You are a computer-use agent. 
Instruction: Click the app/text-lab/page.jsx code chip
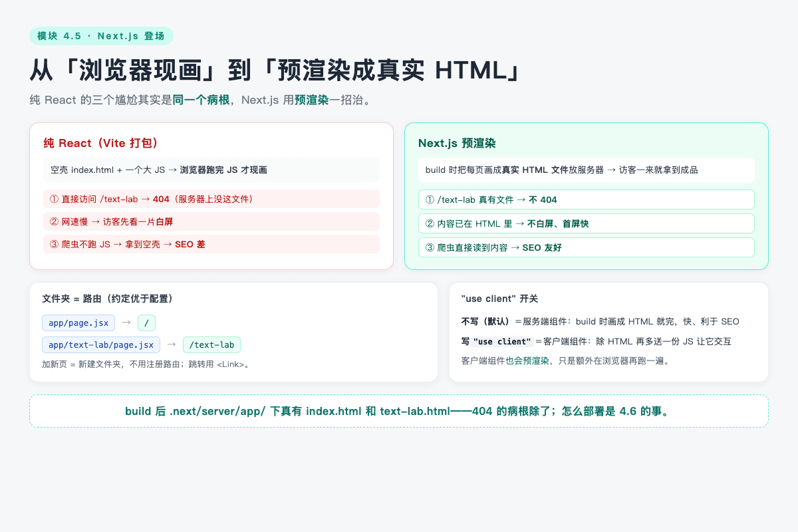(x=101, y=344)
